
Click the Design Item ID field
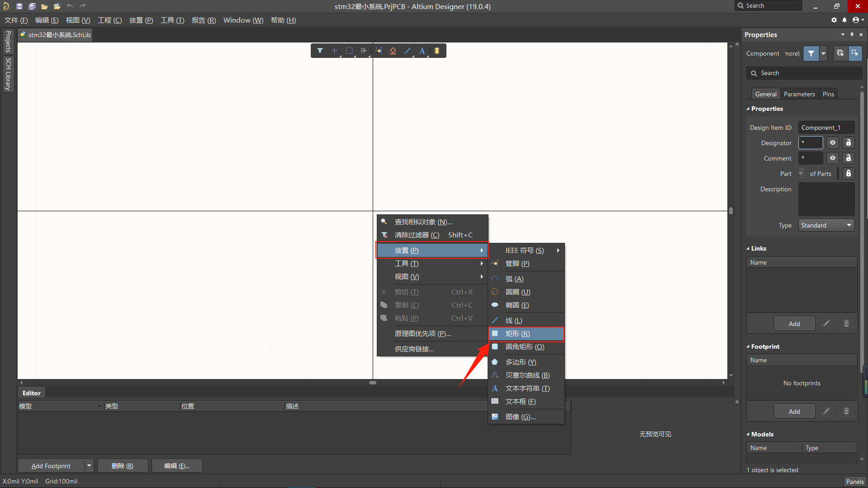click(826, 128)
